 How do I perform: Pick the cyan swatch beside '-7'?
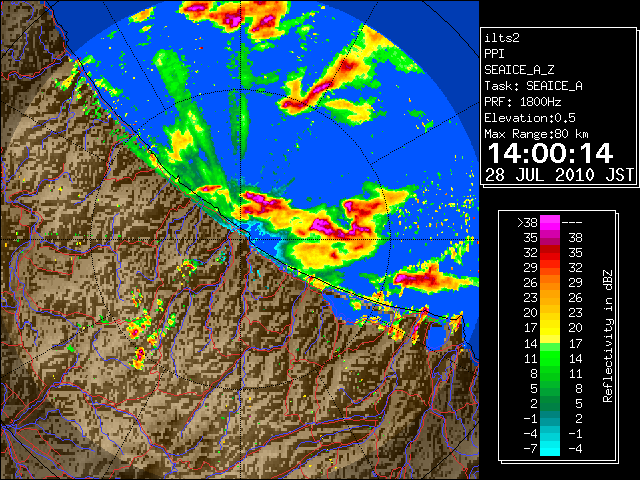[550, 448]
